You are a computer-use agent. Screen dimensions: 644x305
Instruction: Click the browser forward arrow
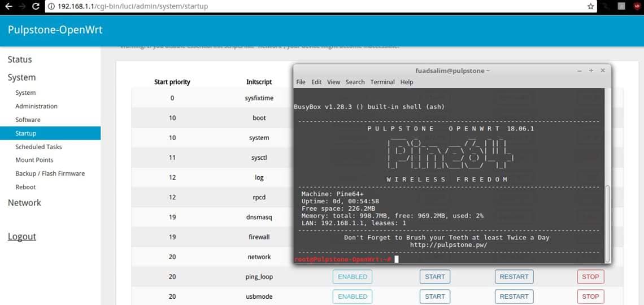coord(22,6)
